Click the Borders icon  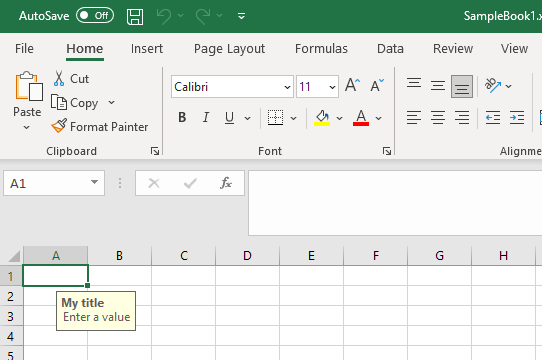(x=275, y=118)
